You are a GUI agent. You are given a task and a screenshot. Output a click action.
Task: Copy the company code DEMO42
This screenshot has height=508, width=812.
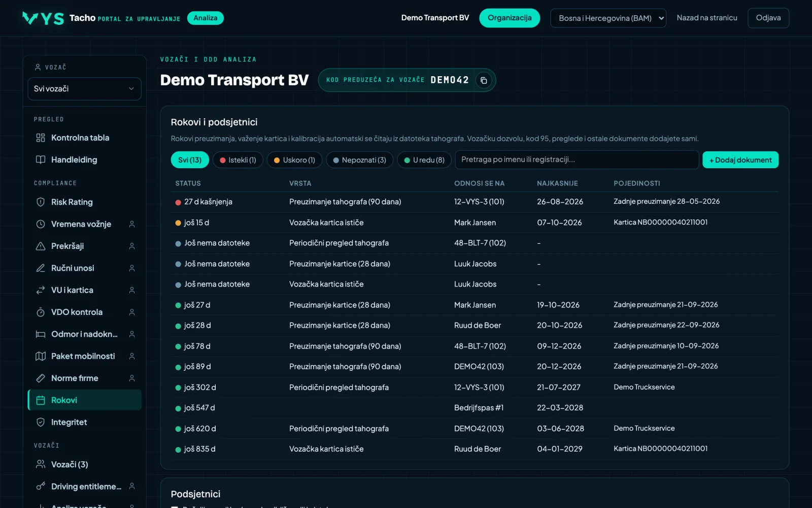[484, 80]
